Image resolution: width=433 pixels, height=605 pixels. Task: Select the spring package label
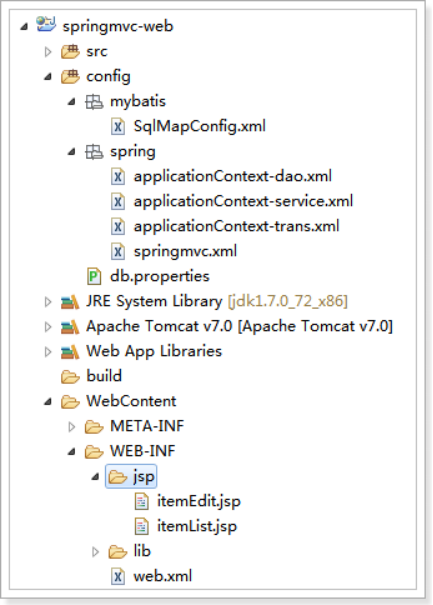click(133, 152)
